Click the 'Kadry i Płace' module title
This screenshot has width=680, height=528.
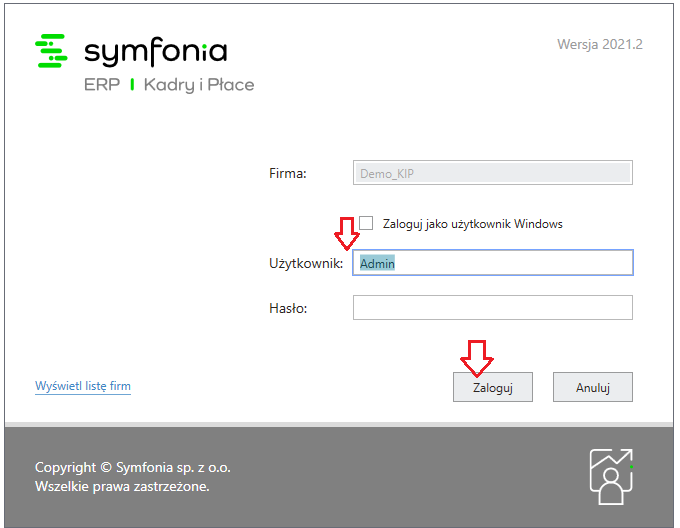point(199,85)
